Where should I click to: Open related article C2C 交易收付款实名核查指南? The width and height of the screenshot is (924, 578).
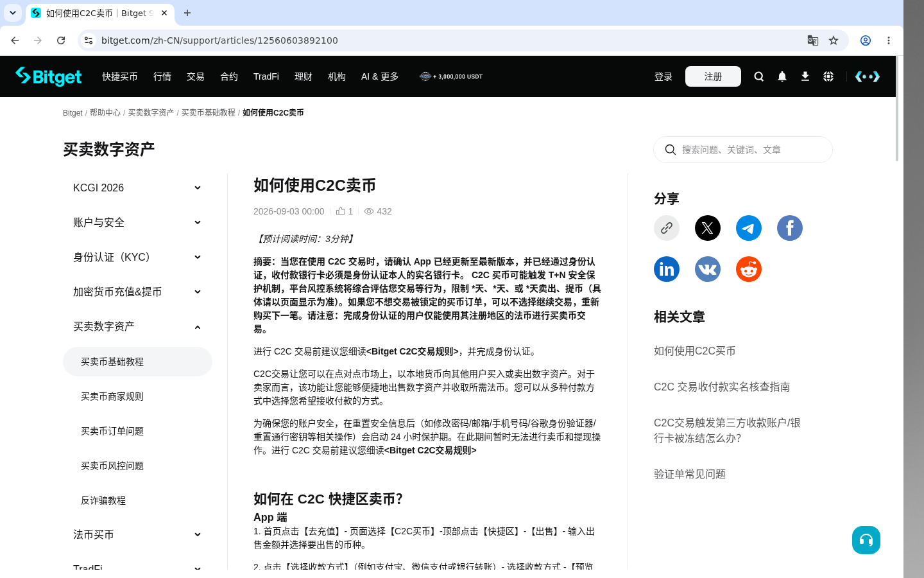(722, 387)
